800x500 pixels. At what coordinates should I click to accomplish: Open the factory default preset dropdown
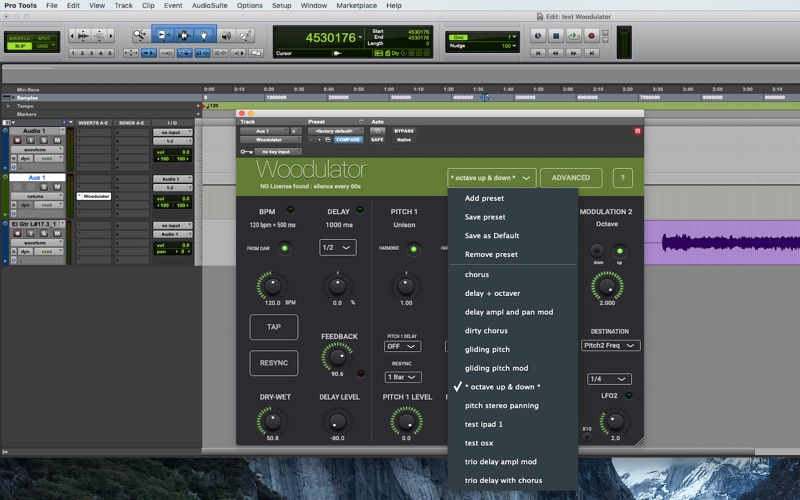coord(336,131)
